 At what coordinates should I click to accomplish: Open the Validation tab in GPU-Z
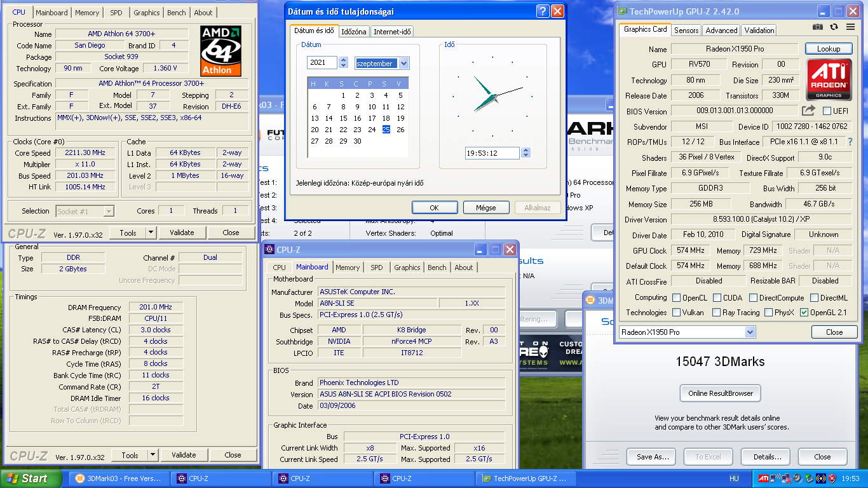pos(759,30)
